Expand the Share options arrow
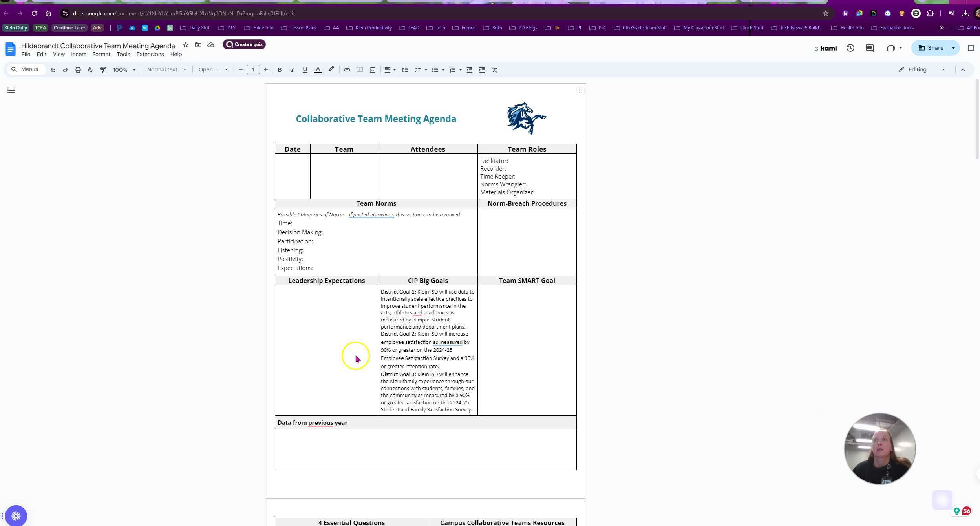Screen dimensions: 980x526 tap(953, 48)
